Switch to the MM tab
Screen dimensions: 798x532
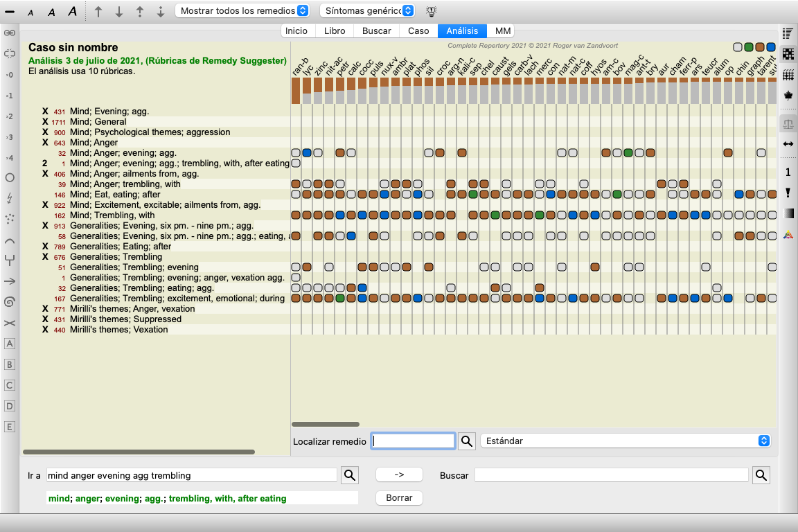pyautogui.click(x=503, y=31)
